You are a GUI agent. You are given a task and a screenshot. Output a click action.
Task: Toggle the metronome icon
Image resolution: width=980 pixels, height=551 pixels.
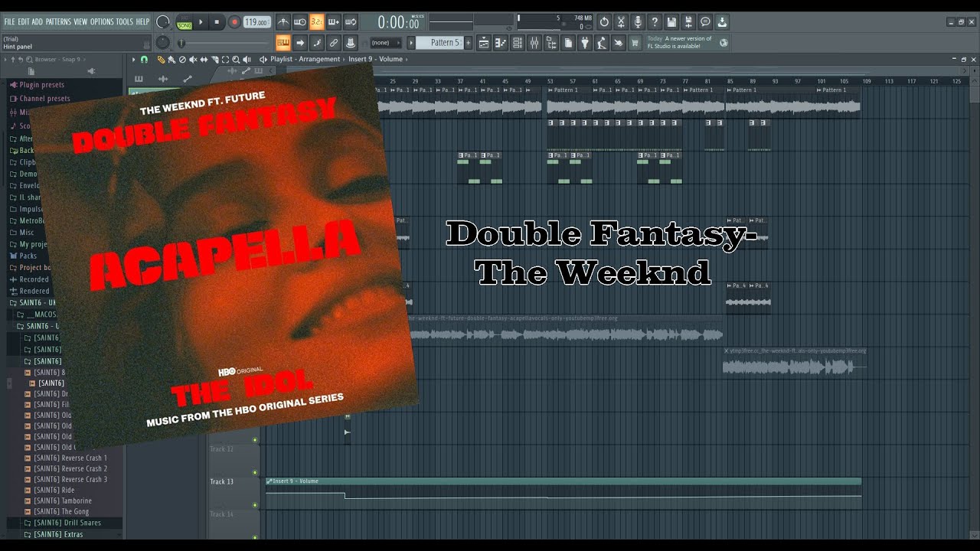click(283, 22)
